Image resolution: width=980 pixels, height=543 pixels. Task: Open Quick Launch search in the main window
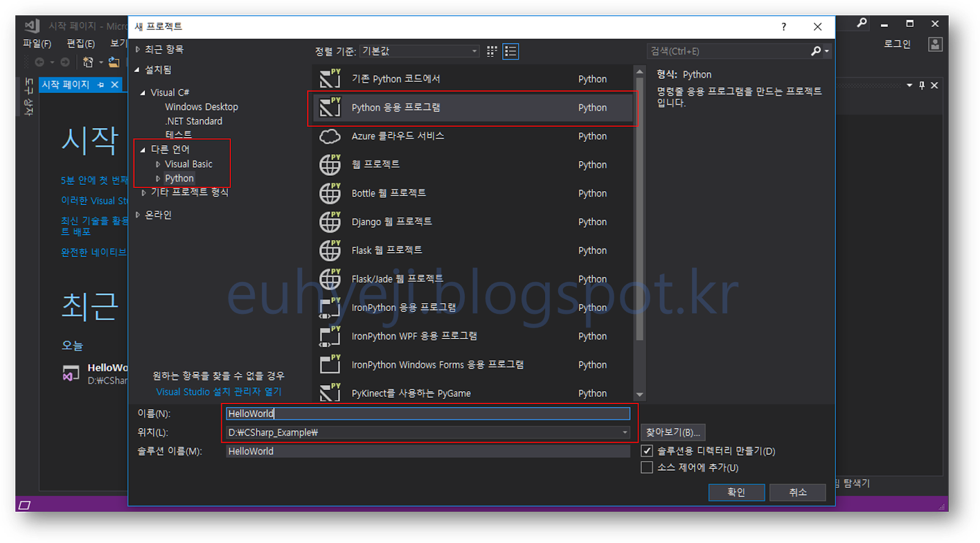pos(862,23)
